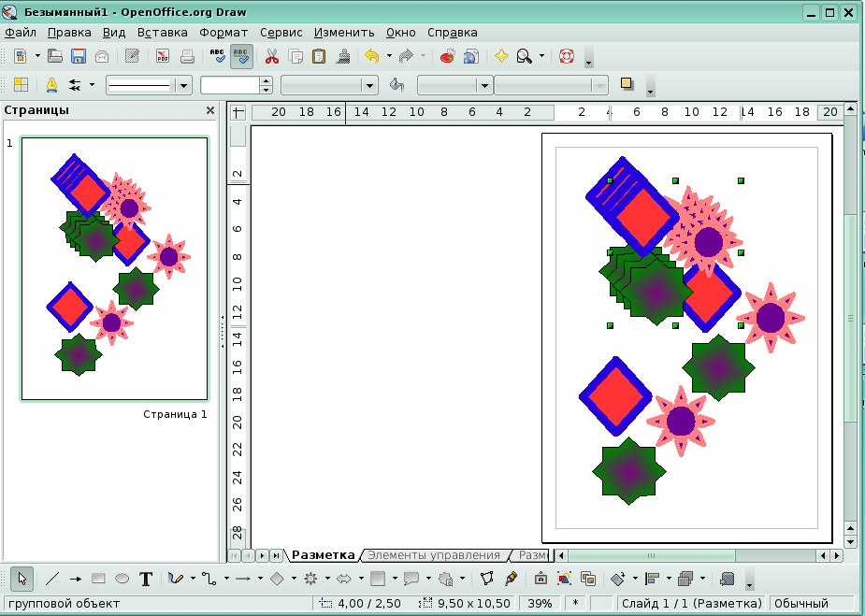865x616 pixels.
Task: Click the Cut scissors icon
Action: coord(271,56)
